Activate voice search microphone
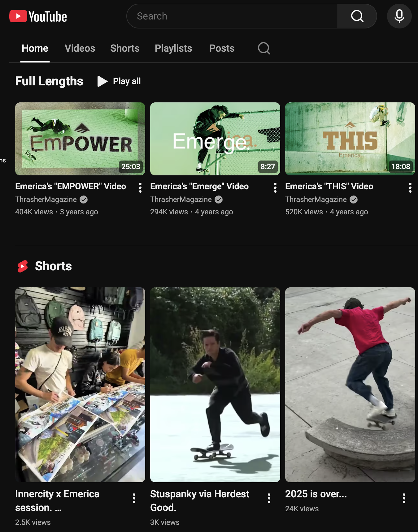Viewport: 418px width, 532px height. point(399,16)
